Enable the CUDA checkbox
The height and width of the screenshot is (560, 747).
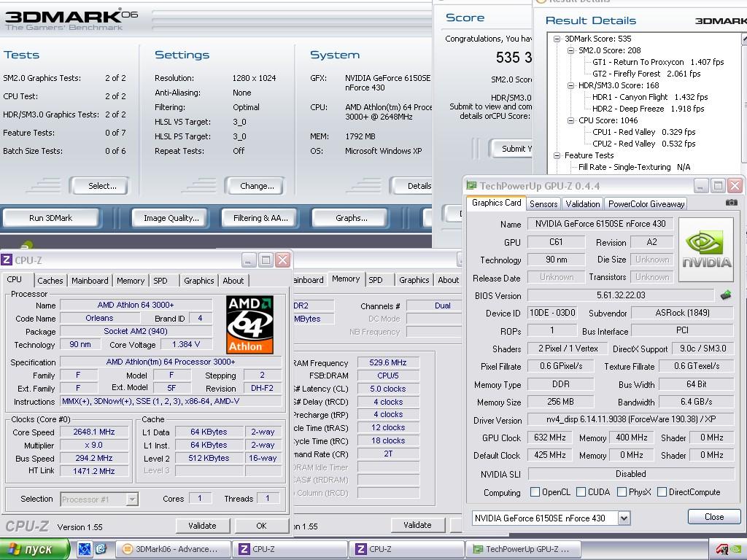581,492
